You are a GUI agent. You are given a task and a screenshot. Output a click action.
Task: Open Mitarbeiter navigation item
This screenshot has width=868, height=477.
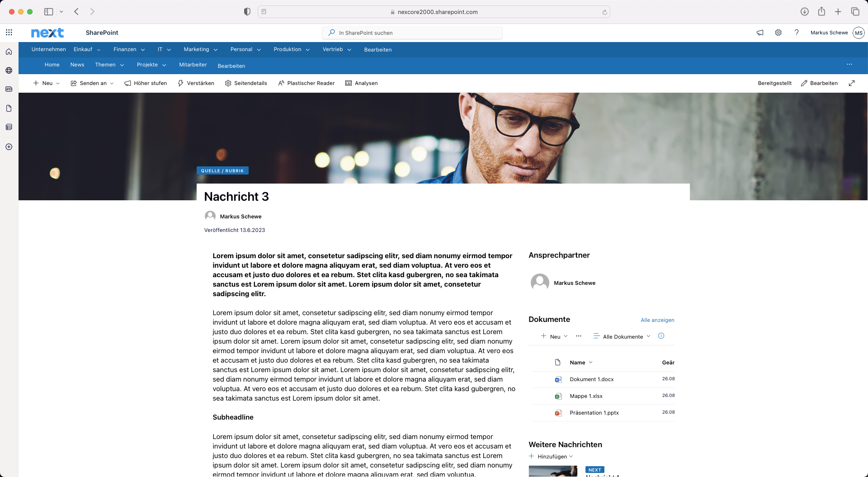point(193,65)
